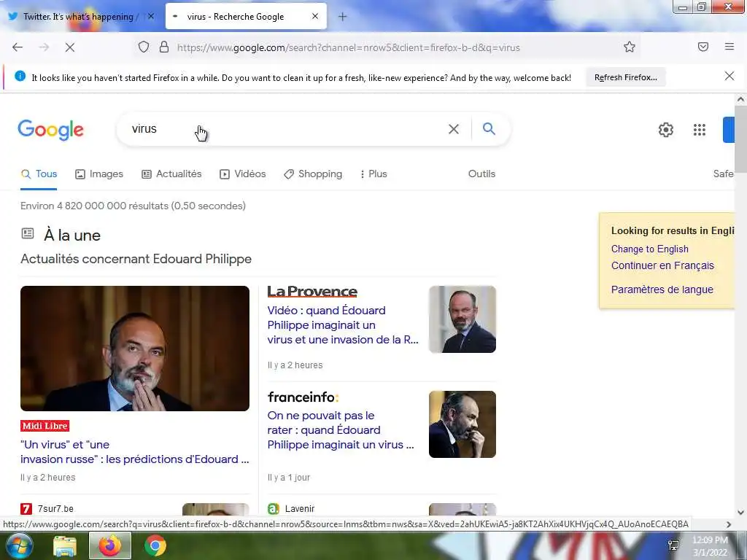Switch to the Twitter tab
Viewport: 747px width, 560px height.
pos(80,17)
